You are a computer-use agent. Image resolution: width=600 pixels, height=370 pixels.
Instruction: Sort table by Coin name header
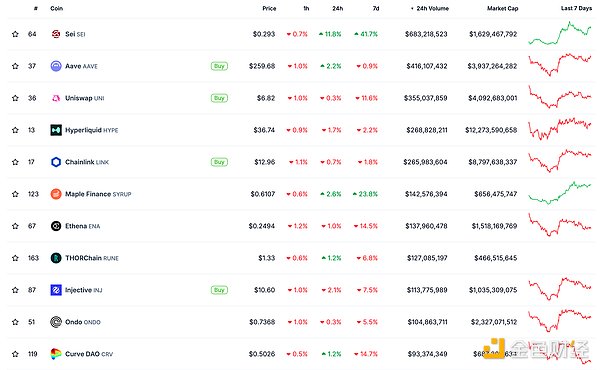57,8
